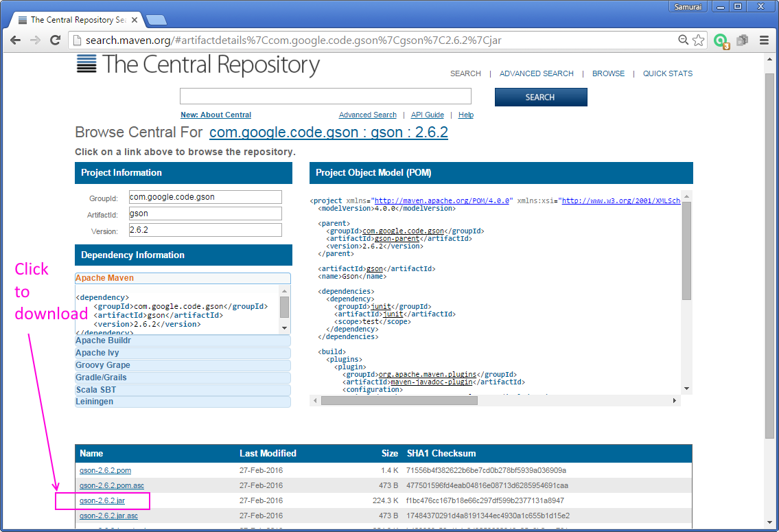Click the address bar URL
779x532 pixels.
[293, 41]
